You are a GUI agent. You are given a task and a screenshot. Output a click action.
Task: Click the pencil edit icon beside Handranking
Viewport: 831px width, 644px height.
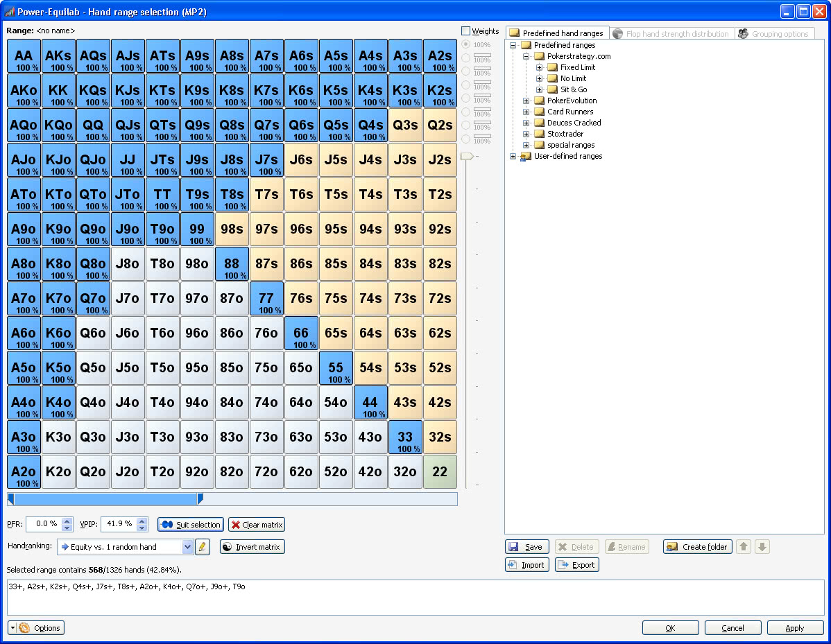[202, 547]
